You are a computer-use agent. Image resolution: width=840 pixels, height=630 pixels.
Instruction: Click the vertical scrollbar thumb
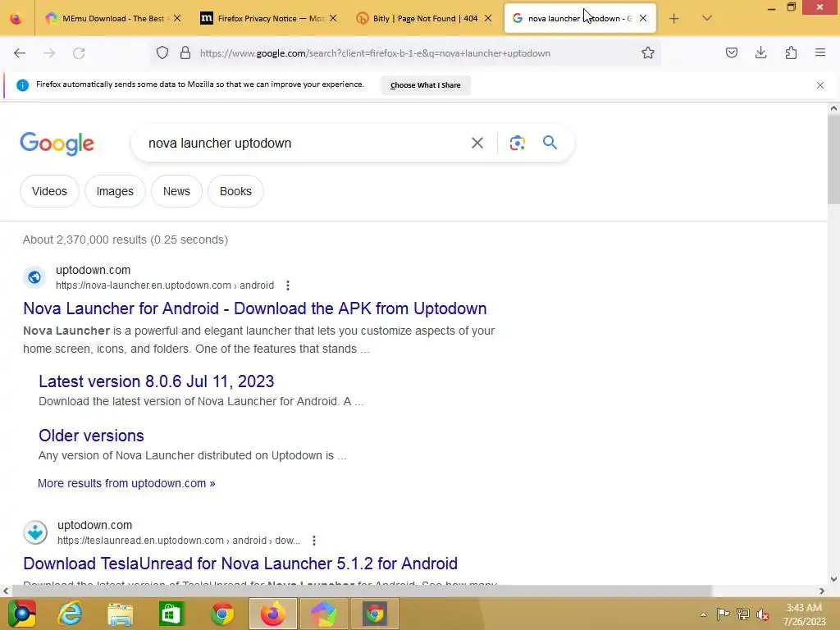[x=833, y=160]
